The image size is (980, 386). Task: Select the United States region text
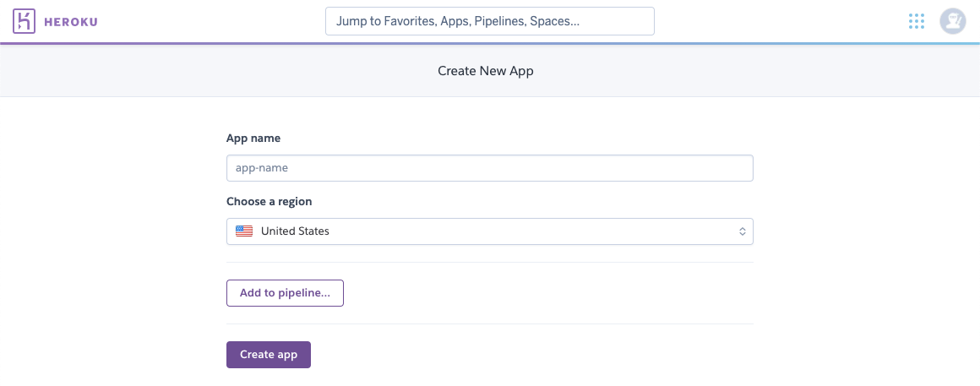point(295,231)
